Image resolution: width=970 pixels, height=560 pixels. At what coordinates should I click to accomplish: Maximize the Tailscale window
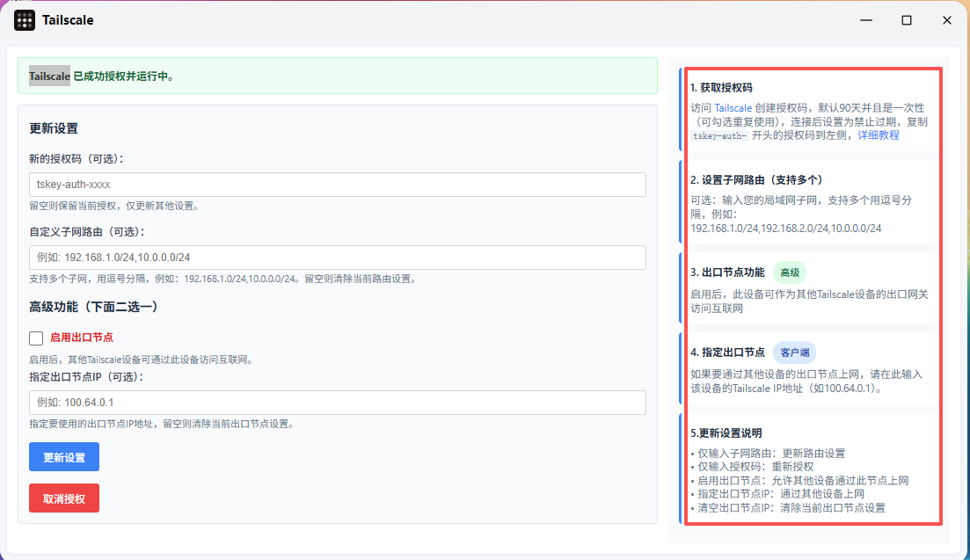tap(907, 20)
